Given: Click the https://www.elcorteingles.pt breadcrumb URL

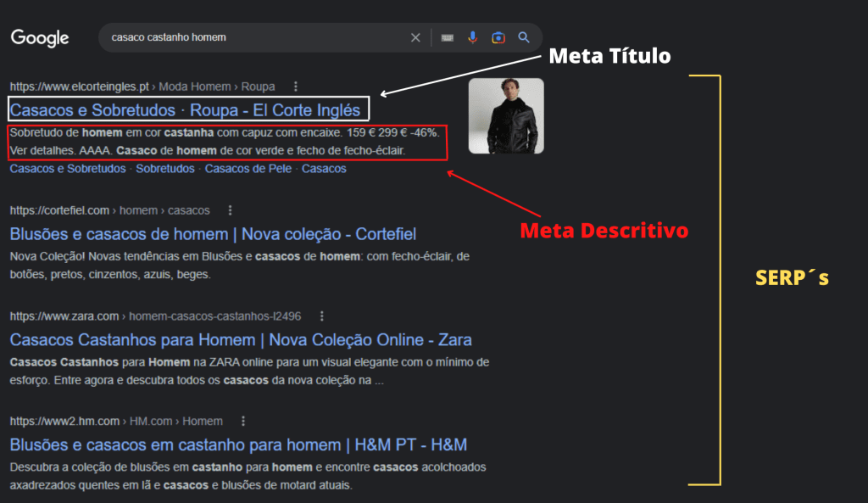Looking at the screenshot, I should pos(79,87).
